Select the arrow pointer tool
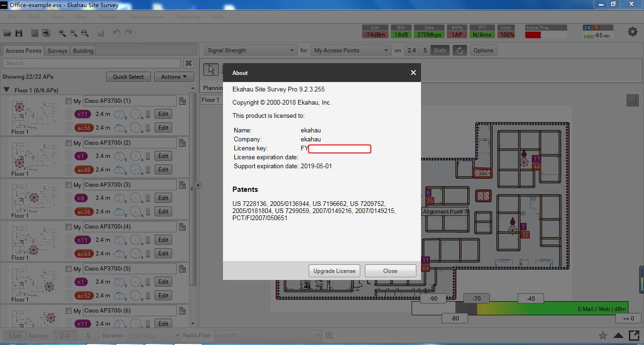644x345 pixels. point(211,69)
